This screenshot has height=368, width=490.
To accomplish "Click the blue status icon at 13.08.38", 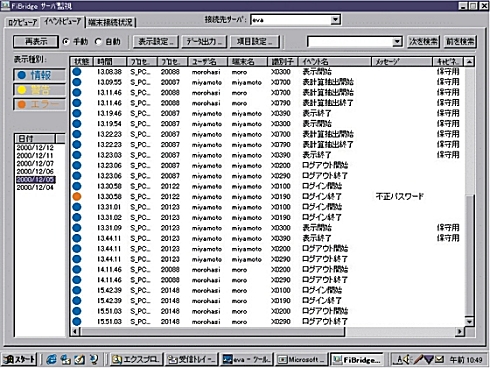I will pos(77,72).
